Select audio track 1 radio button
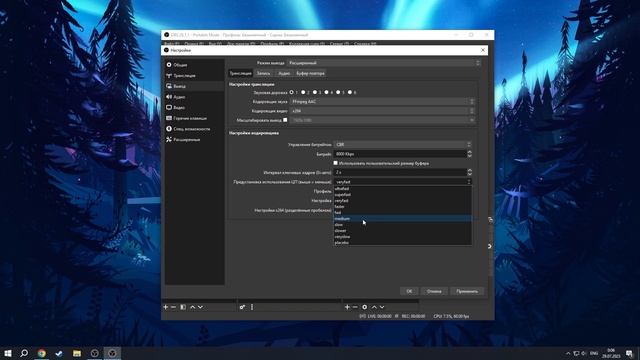 tap(291, 92)
